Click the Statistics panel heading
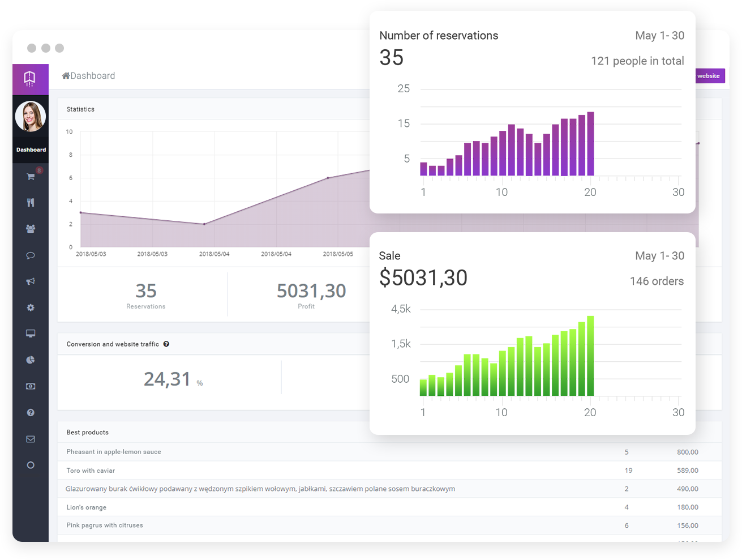The height and width of the screenshot is (560, 742). coord(80,109)
